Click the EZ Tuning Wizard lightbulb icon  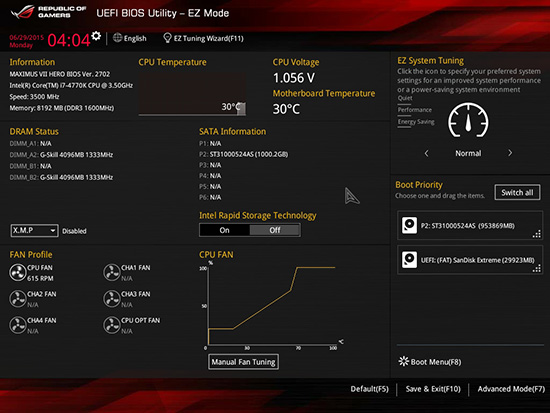click(167, 38)
